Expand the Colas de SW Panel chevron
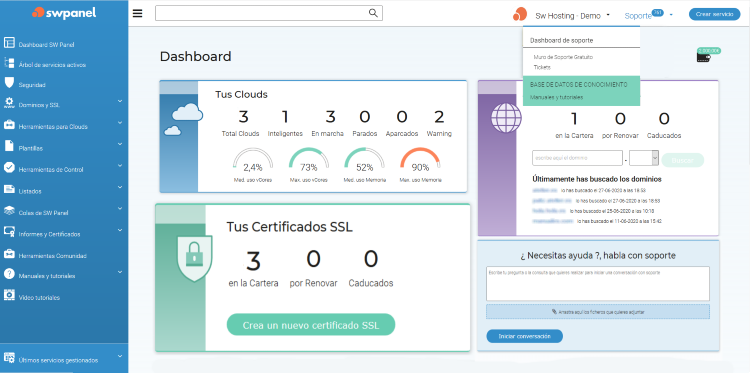 (120, 209)
